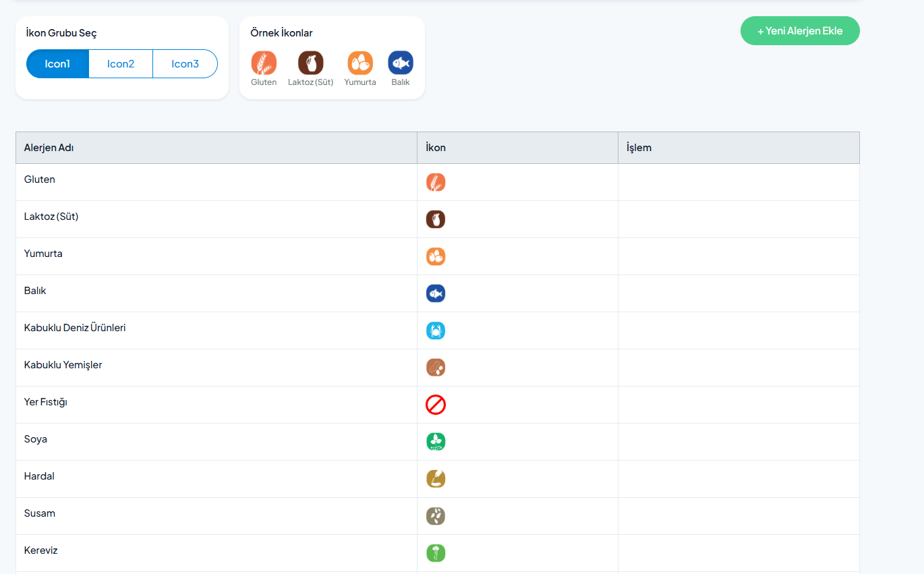Click the Balık sample icon

point(401,63)
